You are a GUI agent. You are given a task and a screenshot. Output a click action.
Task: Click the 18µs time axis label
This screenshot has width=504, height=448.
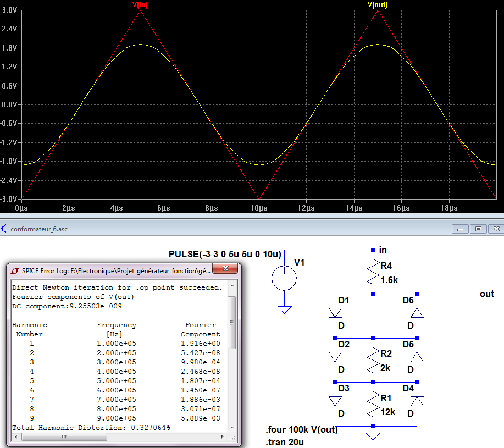click(448, 208)
